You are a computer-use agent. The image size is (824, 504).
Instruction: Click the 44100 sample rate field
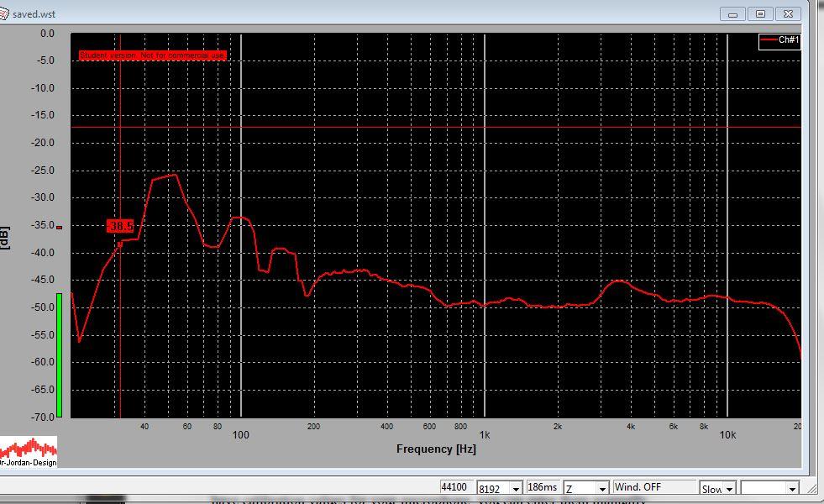[x=455, y=488]
